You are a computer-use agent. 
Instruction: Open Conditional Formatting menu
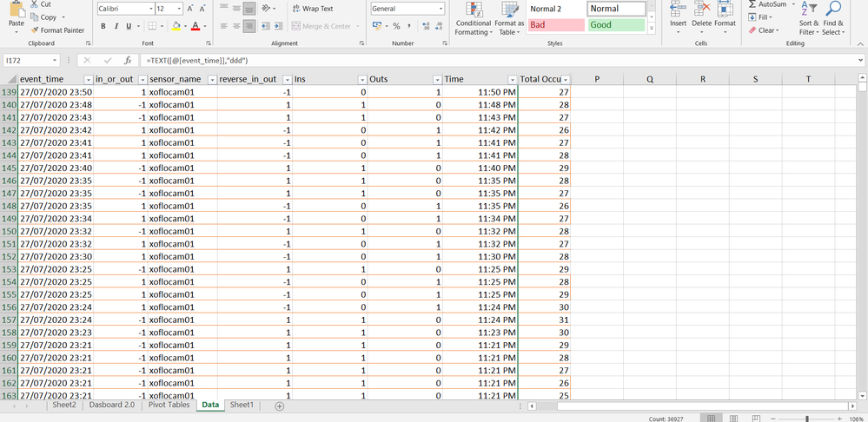pos(474,18)
